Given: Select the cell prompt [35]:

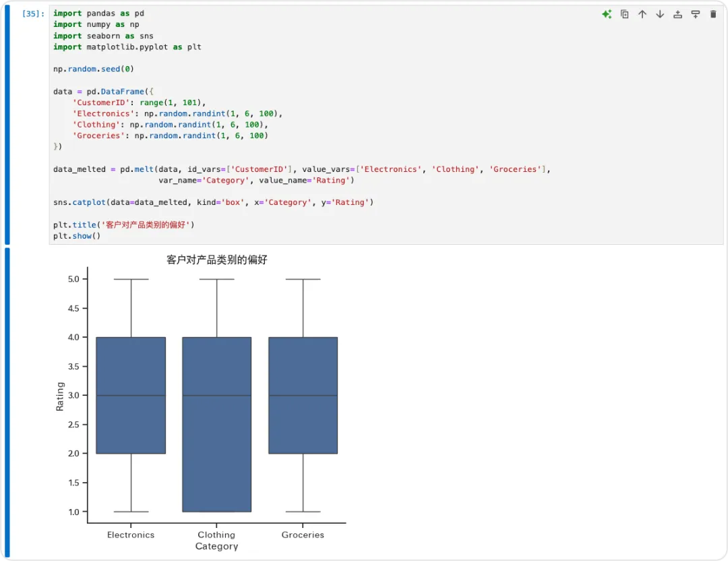Looking at the screenshot, I should [x=33, y=14].
